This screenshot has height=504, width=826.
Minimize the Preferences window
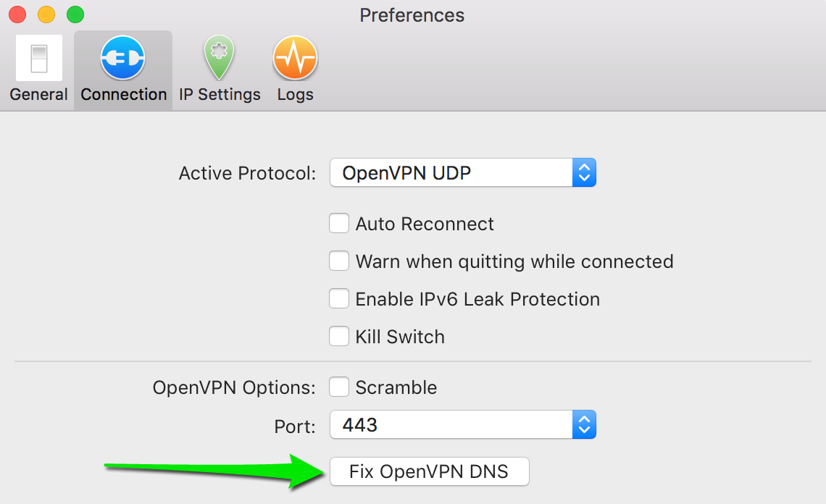(46, 14)
